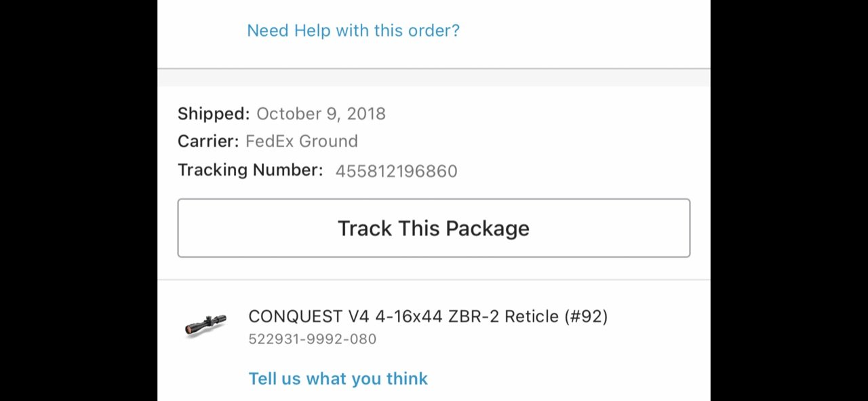This screenshot has width=868, height=401.
Task: Select the product SKU 522931-9992-080
Action: point(312,339)
